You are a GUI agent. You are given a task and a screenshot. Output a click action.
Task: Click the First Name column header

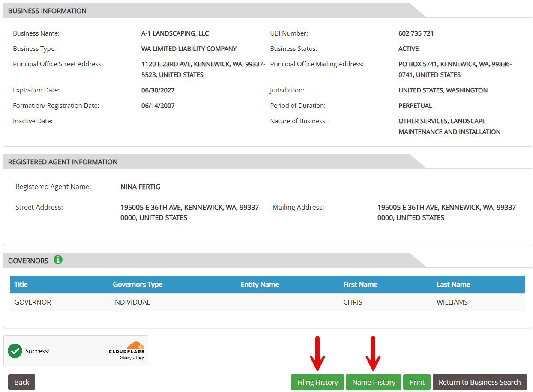pyautogui.click(x=360, y=285)
